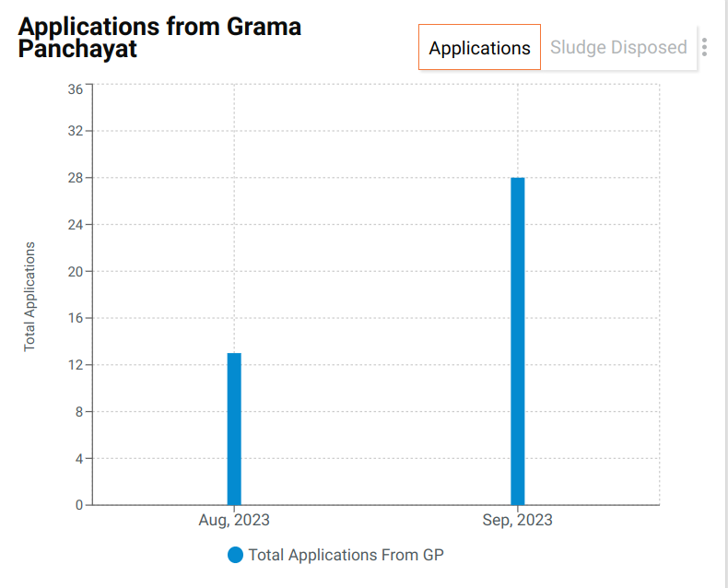Screen dimensions: 728x588
Task: Click the y-axis value 36
Action: coord(76,89)
